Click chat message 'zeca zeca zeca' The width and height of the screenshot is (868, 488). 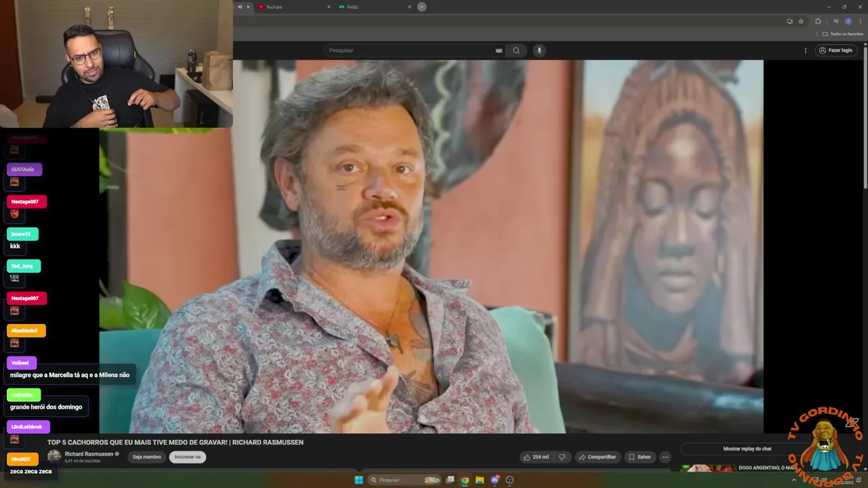31,471
